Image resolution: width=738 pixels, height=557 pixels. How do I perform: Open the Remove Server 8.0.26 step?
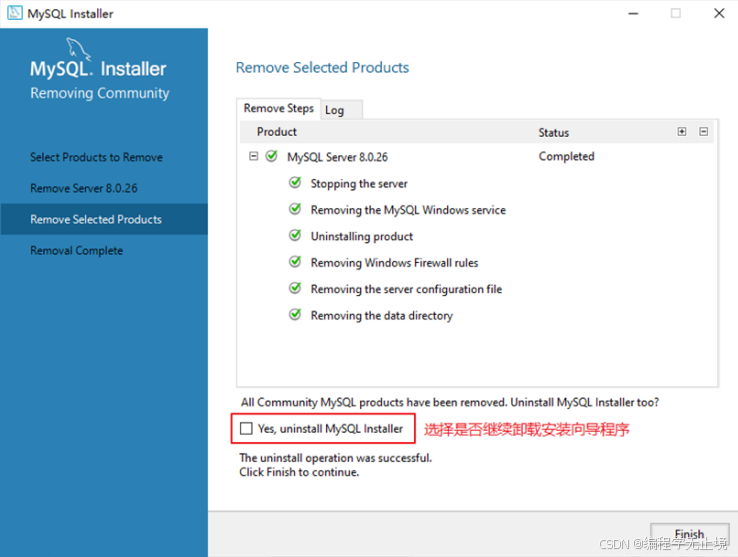tap(84, 188)
